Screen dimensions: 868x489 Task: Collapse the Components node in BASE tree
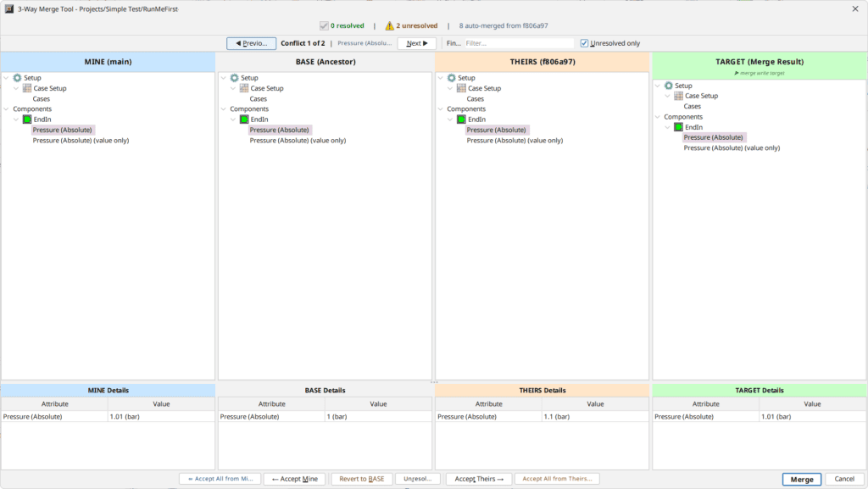point(223,109)
